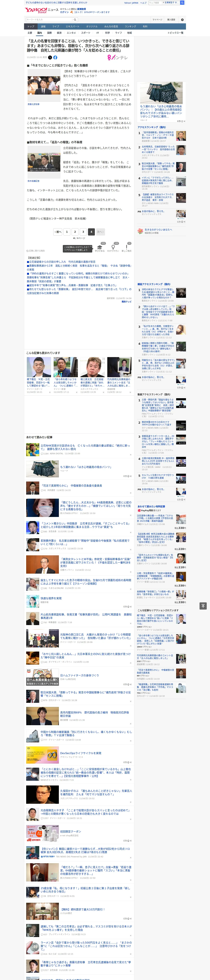This screenshot has height=980, width=210.
Task: Open the settings gear icon
Action: point(182,19)
